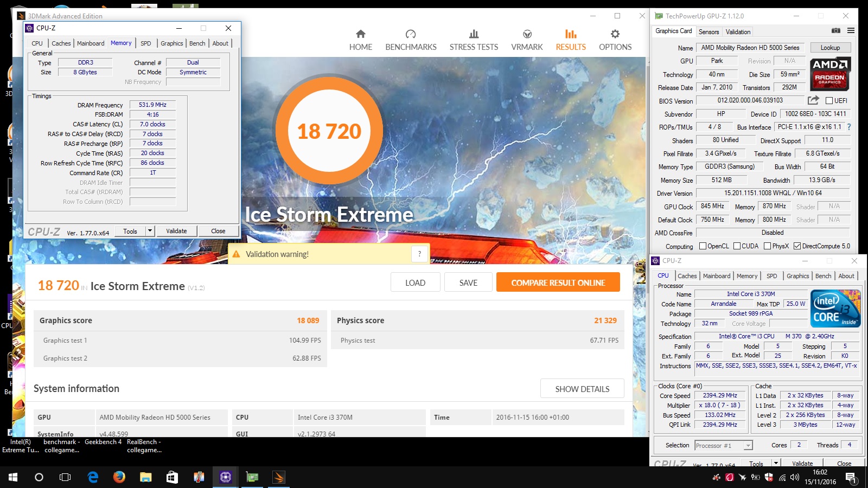
Task: Click the AMD Radeon Graphics logo
Action: click(830, 74)
